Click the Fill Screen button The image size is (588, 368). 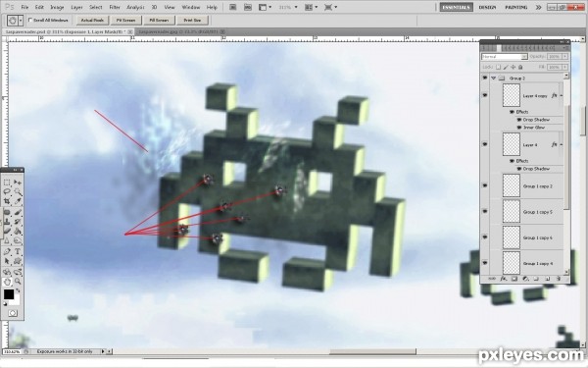(159, 21)
